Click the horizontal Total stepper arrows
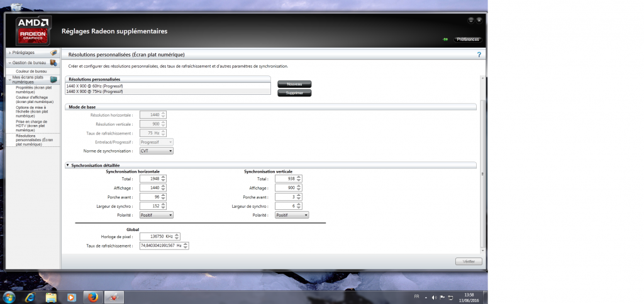The height and width of the screenshot is (304, 644). click(x=164, y=179)
